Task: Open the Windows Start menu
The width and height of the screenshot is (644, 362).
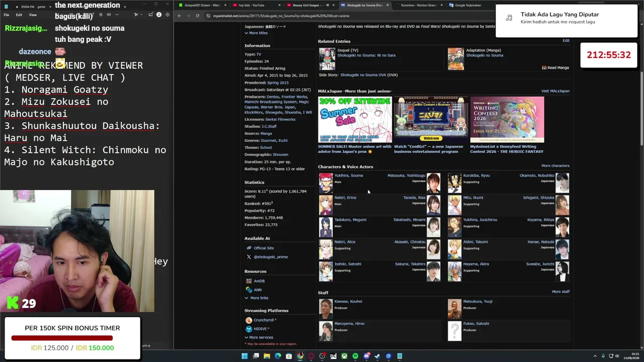Action: click(245, 356)
